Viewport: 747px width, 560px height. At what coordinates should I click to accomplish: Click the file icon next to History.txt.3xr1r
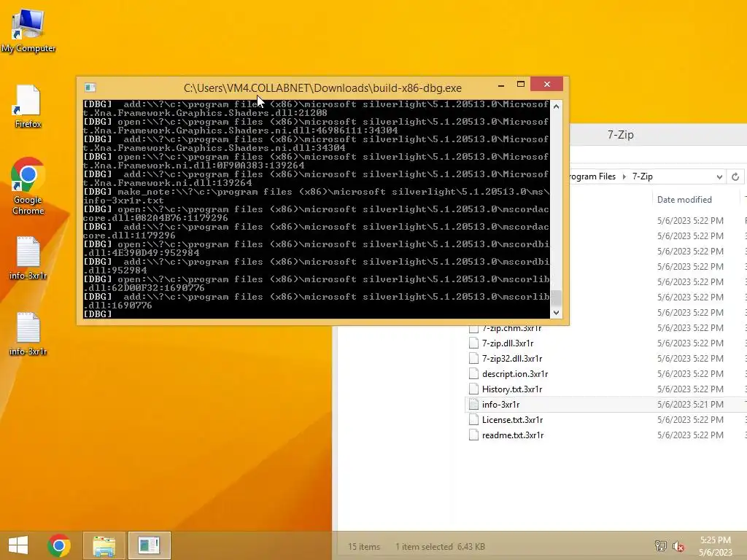[x=473, y=389]
